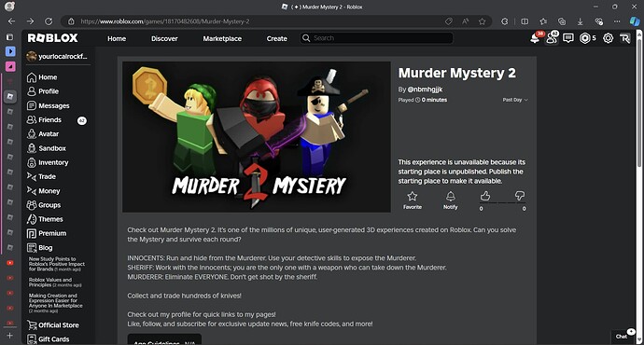Open browser Settings and more ellipsis
The image size is (644, 345).
click(617, 21)
